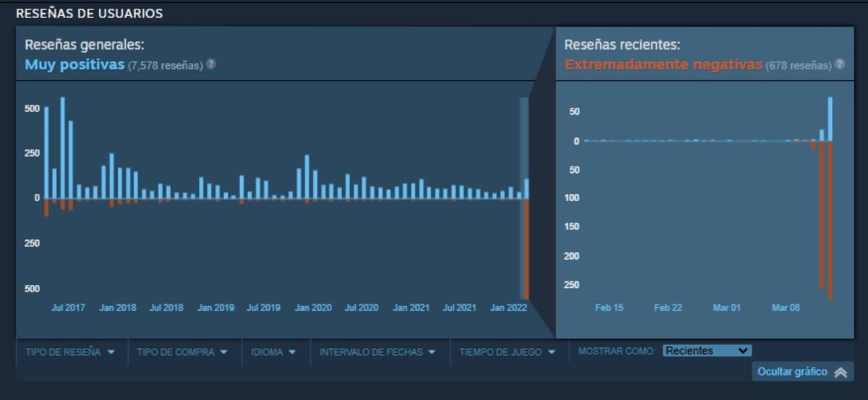The image size is (868, 400).
Task: Click Reseñas de usuarios heading
Action: (x=89, y=14)
